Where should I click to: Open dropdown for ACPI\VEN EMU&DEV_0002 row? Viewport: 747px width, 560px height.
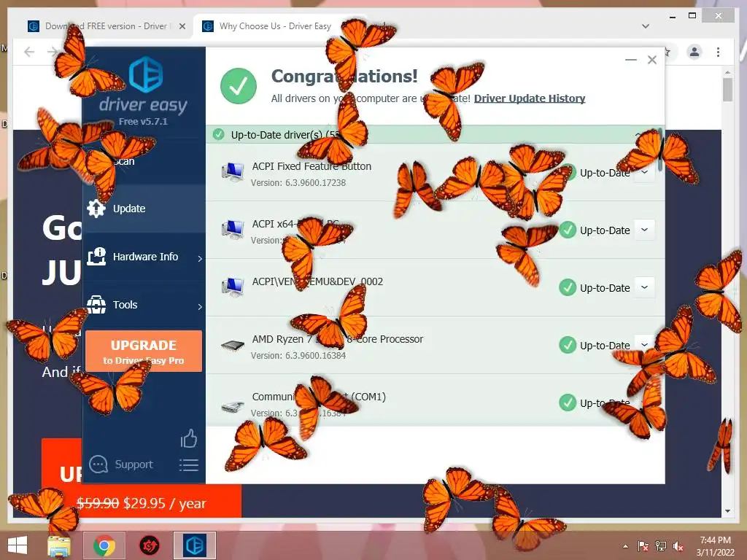(x=645, y=287)
